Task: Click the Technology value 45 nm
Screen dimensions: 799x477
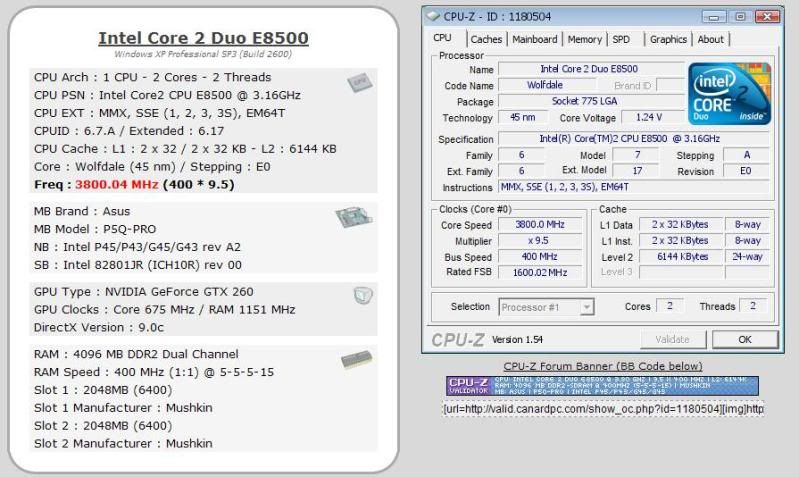Action: (522, 117)
